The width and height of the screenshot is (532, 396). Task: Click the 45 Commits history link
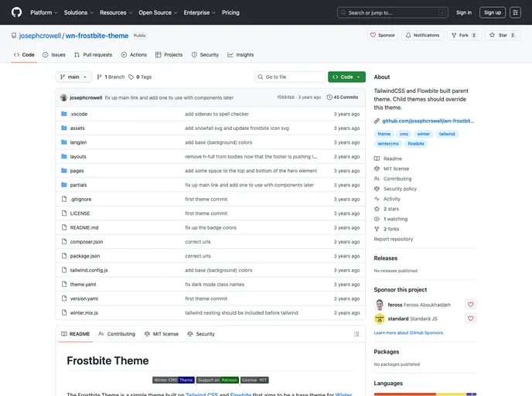tap(343, 97)
